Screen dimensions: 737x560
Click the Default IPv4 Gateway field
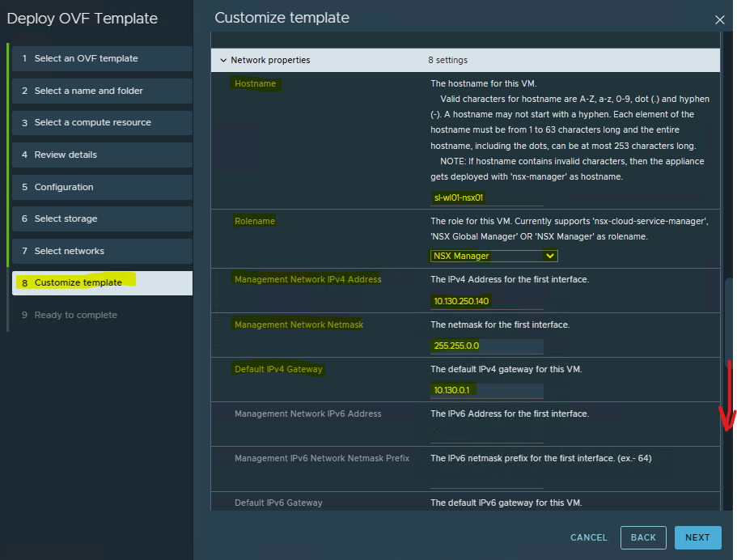pyautogui.click(x=486, y=390)
